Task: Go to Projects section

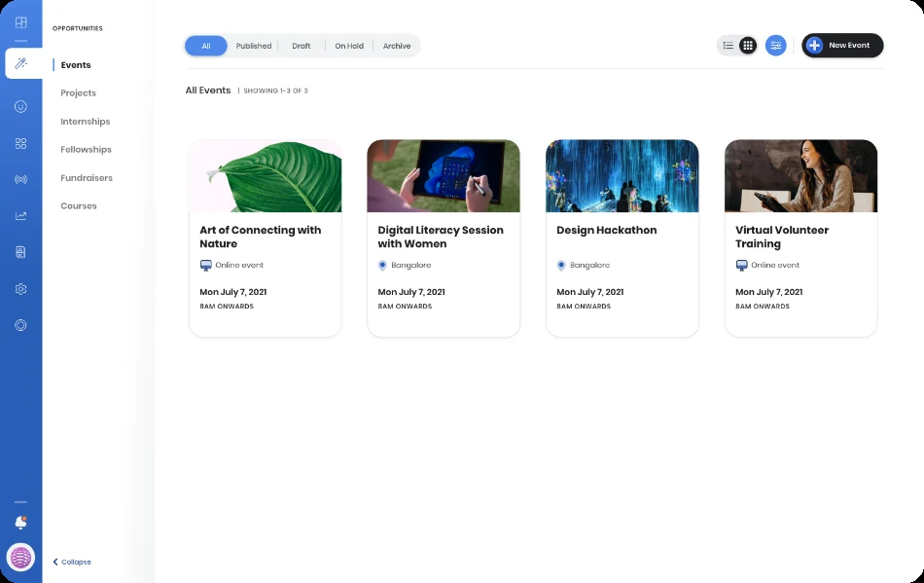Action: click(79, 93)
